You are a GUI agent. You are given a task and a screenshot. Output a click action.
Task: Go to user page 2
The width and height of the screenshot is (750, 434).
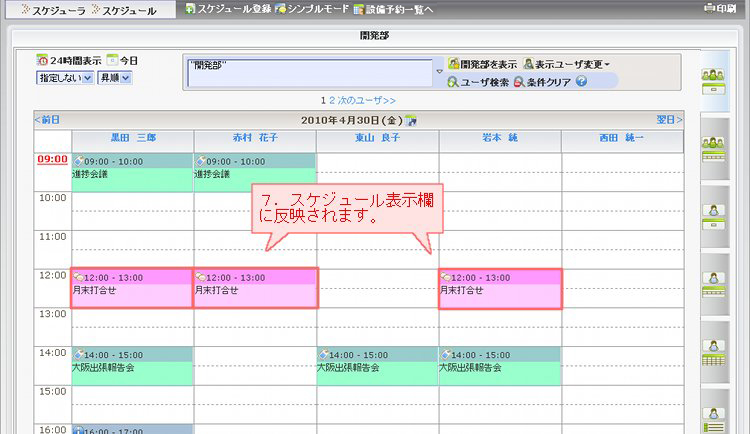point(332,100)
